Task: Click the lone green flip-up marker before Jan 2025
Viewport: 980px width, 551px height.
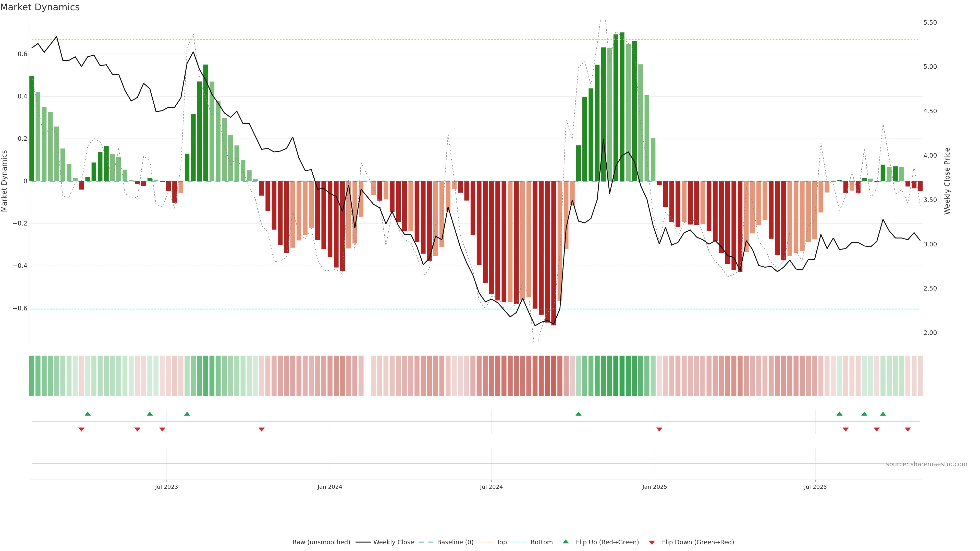Action: [578, 414]
